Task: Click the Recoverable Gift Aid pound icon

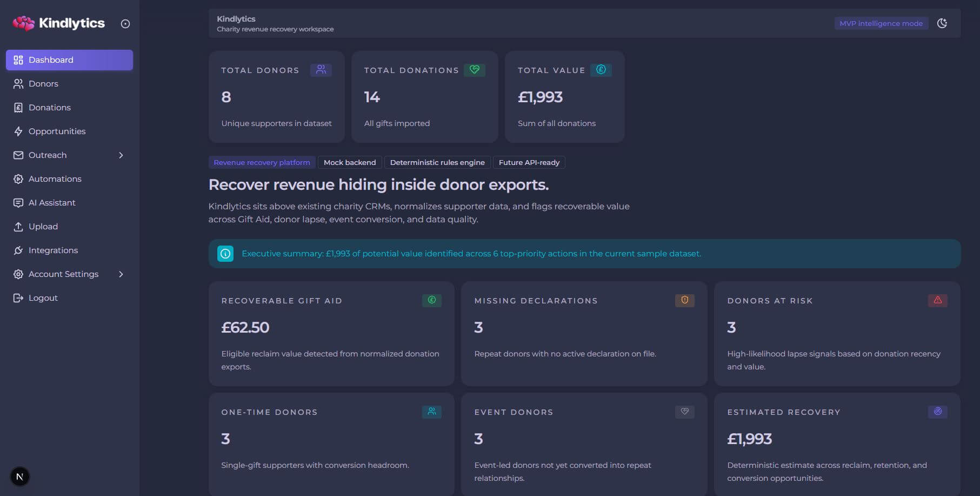Action: [432, 300]
